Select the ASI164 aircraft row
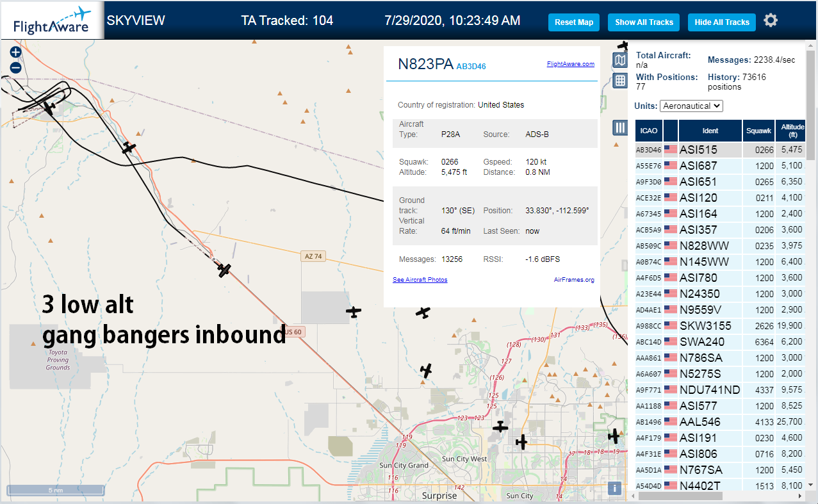Screen dimensions: 818x504 coord(720,214)
